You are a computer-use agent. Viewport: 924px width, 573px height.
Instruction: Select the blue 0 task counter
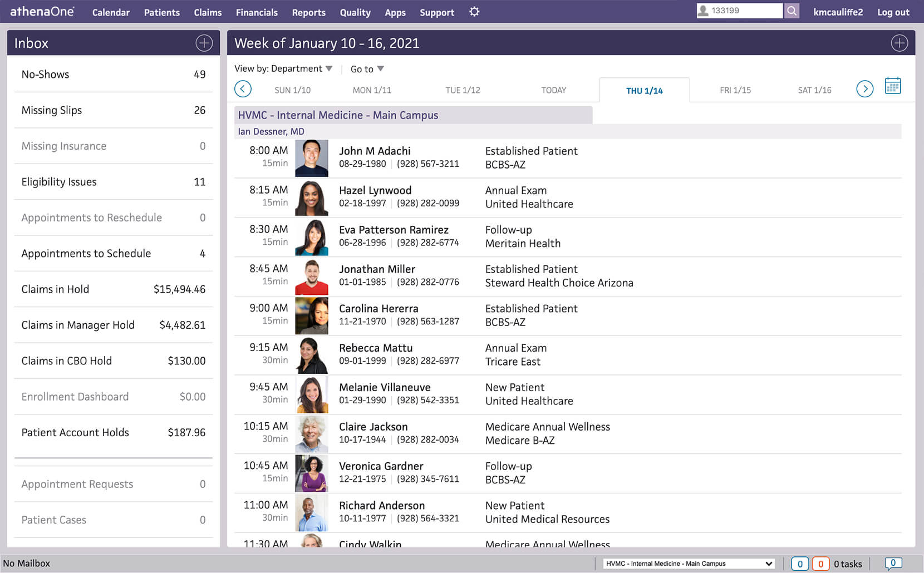click(800, 563)
